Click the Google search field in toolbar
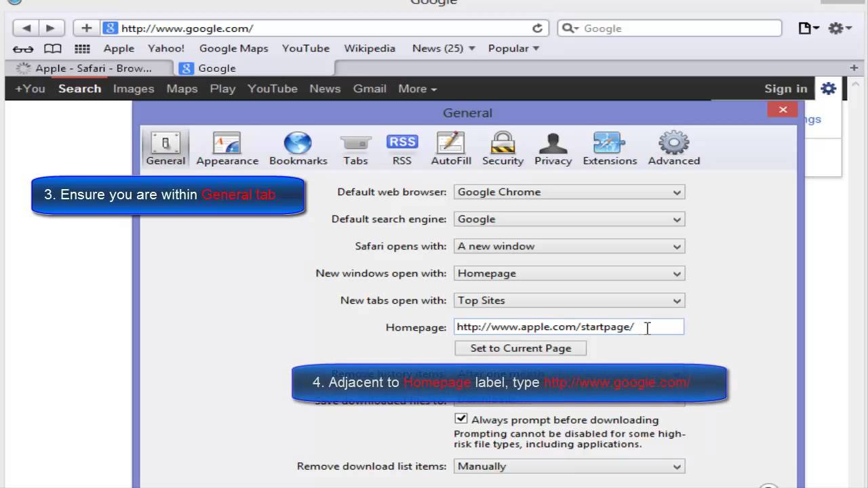This screenshot has height=488, width=868. (670, 28)
